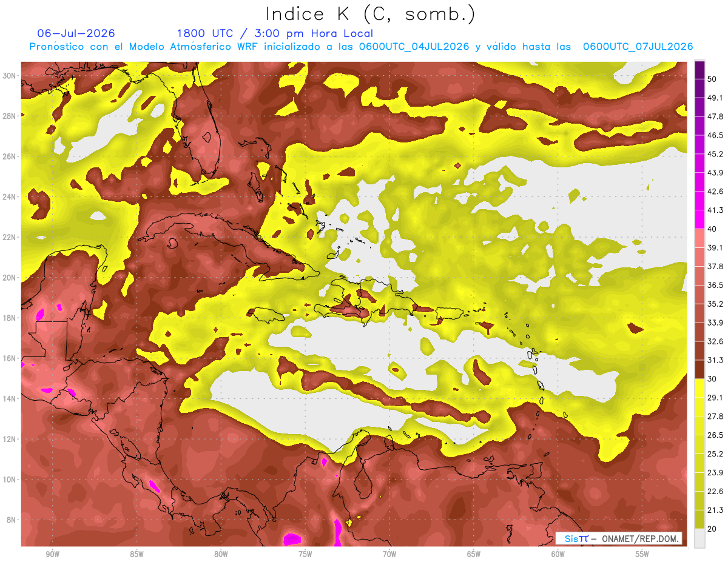The image size is (728, 562).
Task: Click colorbar label "40"
Action: pyautogui.click(x=713, y=229)
